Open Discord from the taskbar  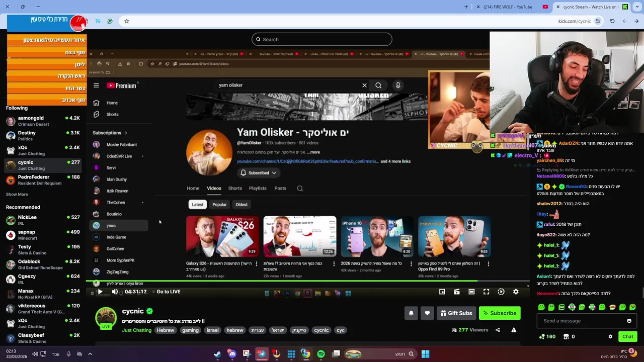(232, 354)
